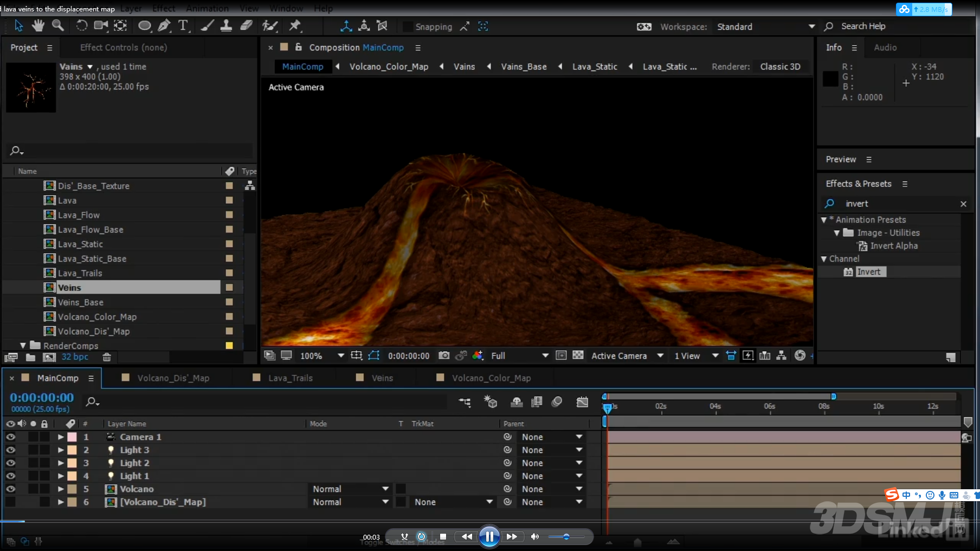
Task: Open composition mini-flowchart in timeline
Action: point(465,402)
